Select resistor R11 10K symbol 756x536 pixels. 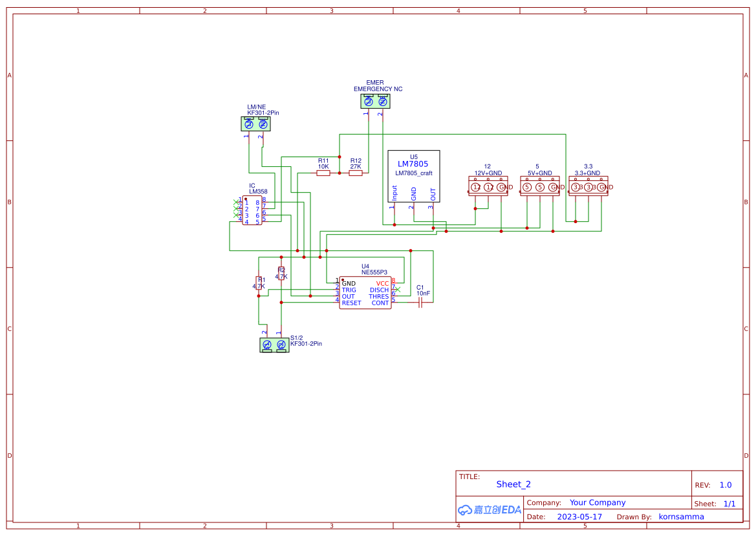point(323,173)
